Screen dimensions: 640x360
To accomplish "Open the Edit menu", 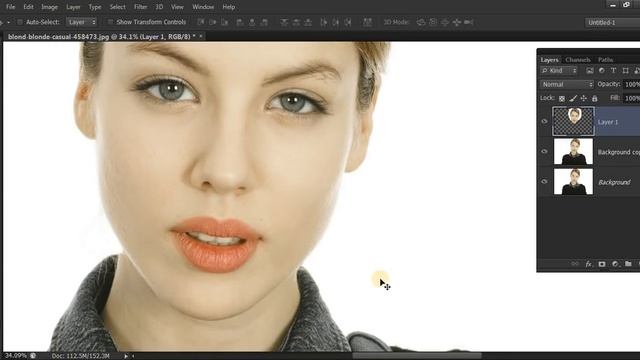I will click(x=28, y=7).
